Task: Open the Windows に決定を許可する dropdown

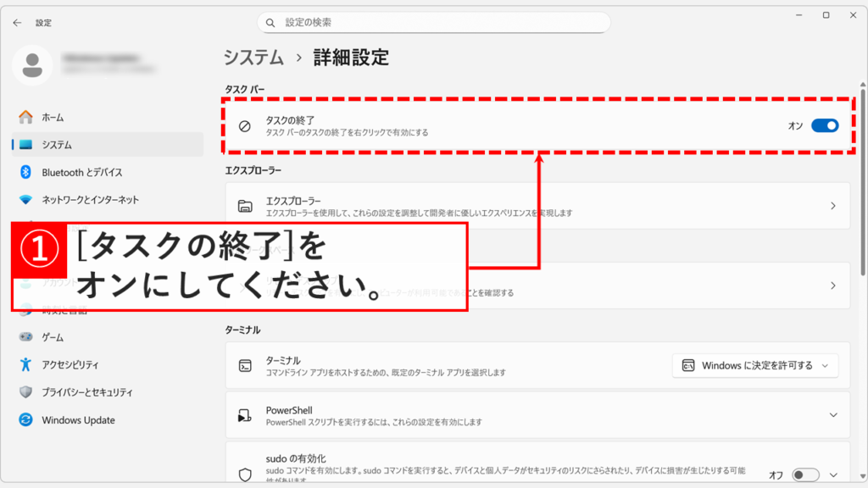Action: pos(754,366)
